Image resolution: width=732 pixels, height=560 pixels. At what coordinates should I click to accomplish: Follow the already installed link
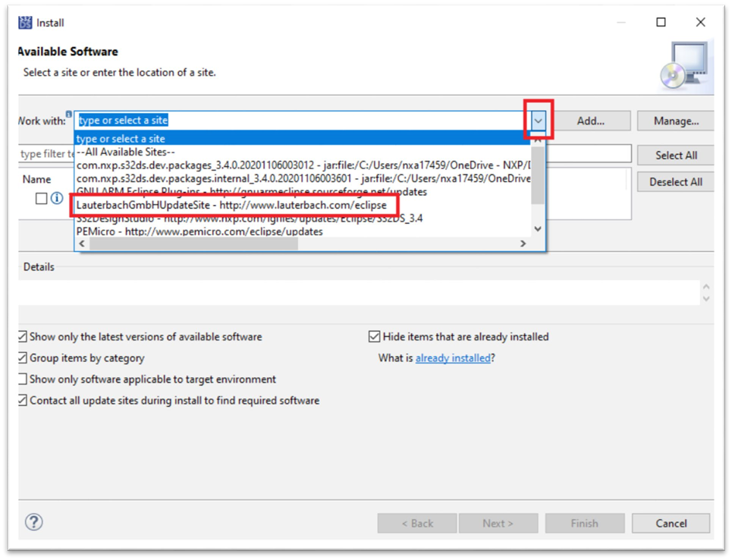point(453,357)
